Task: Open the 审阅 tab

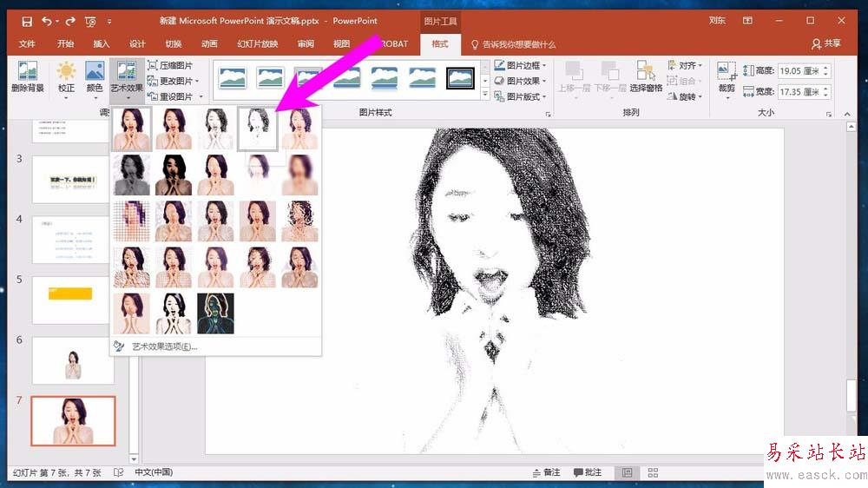Action: coord(306,43)
